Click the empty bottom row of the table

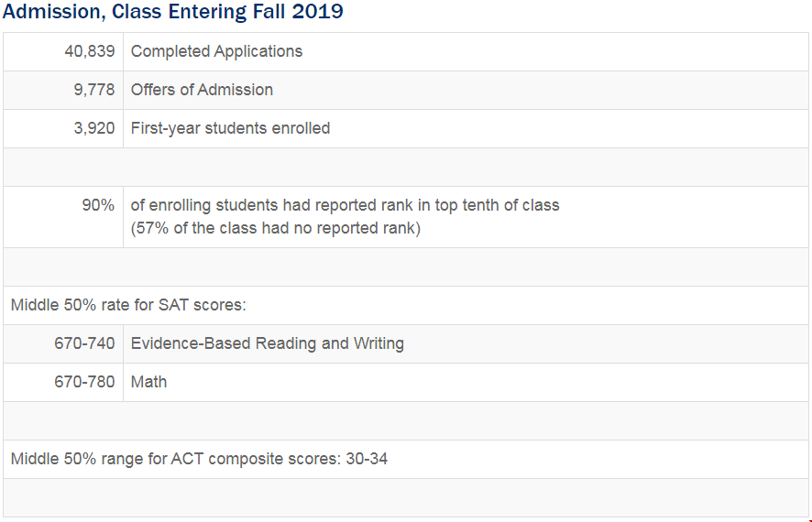(406, 497)
